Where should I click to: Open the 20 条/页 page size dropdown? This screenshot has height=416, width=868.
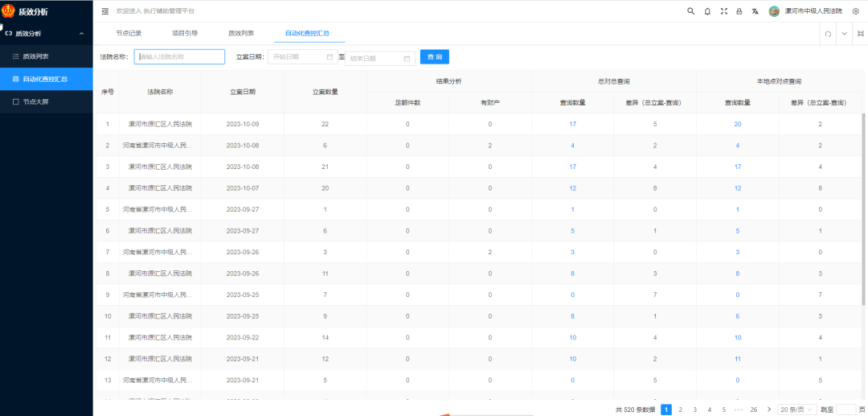(797, 410)
